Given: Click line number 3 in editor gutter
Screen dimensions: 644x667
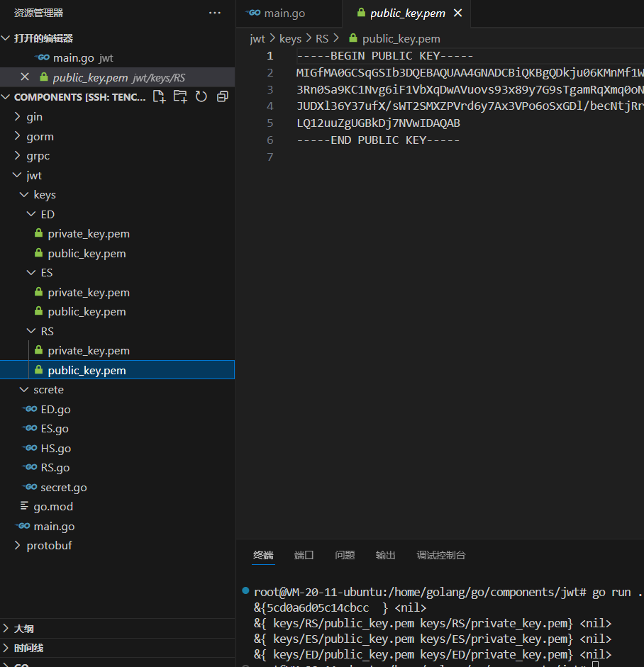Looking at the screenshot, I should tap(270, 89).
